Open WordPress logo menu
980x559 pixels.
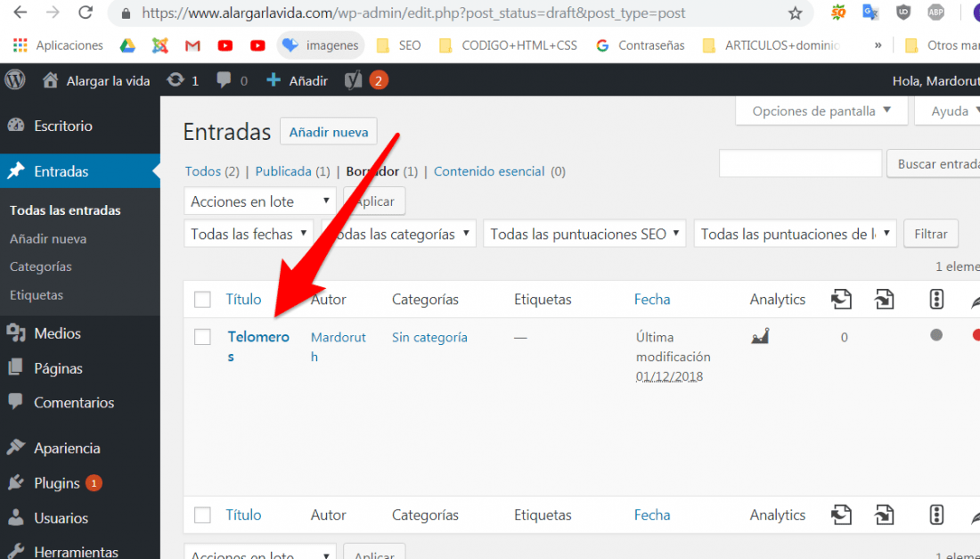(15, 80)
